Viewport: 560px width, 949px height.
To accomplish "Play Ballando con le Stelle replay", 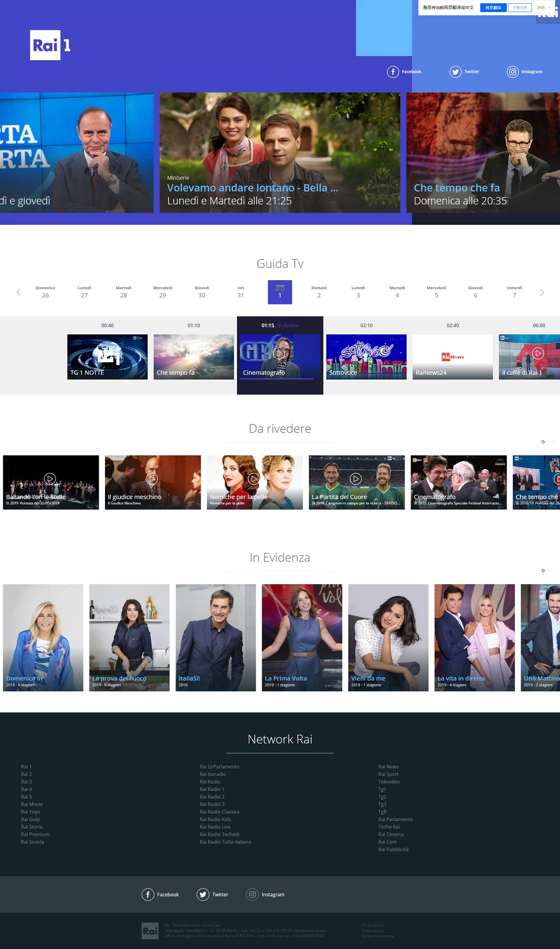I will 50,478.
